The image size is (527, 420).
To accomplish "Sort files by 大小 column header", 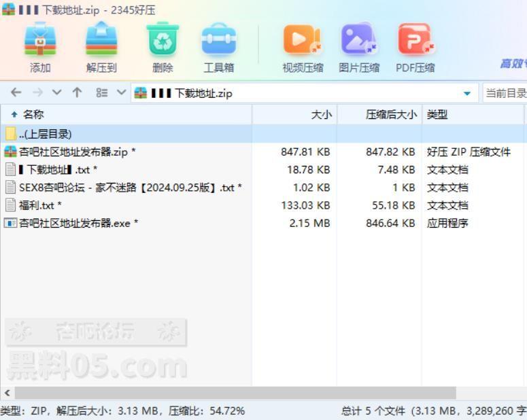I will tap(321, 114).
